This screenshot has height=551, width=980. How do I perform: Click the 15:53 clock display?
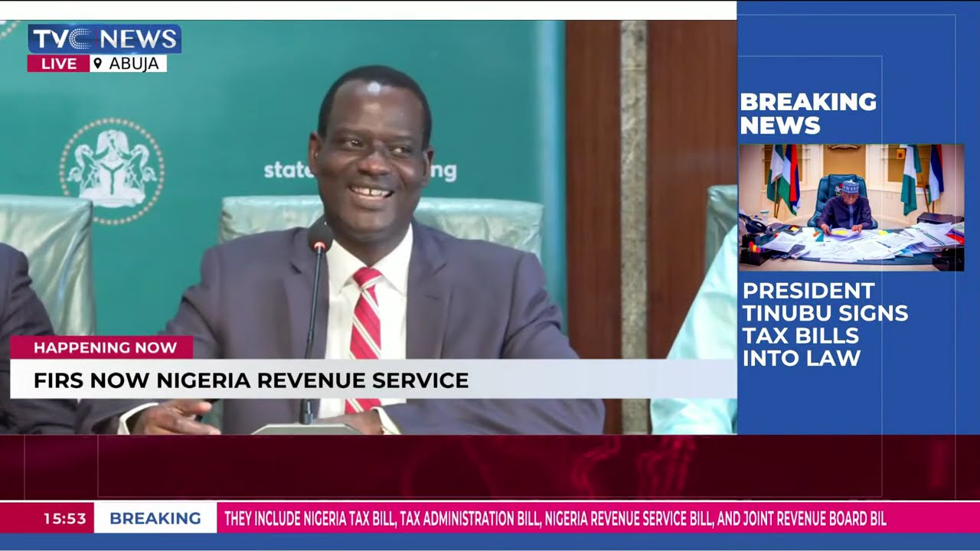(64, 519)
